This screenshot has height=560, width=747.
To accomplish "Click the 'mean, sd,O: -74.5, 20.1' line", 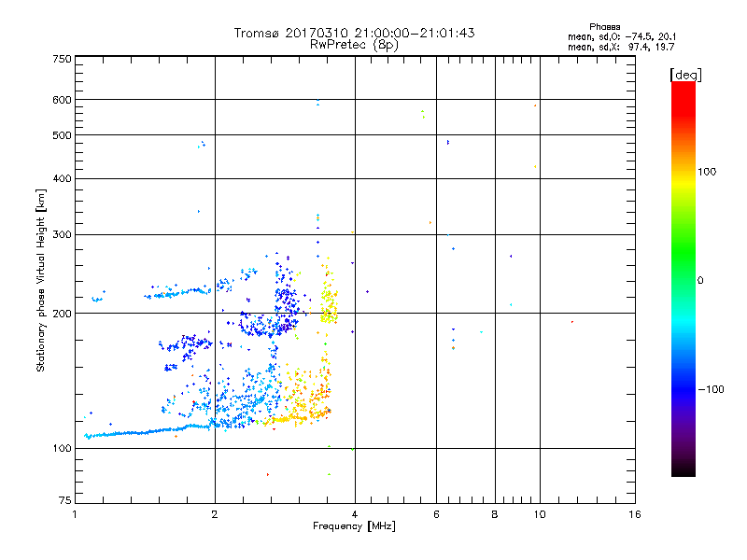I will (622, 36).
